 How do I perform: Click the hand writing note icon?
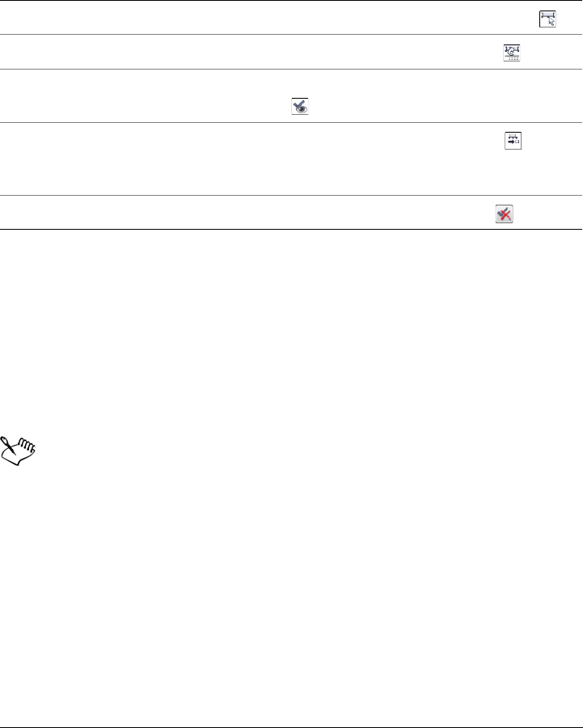coord(18,451)
